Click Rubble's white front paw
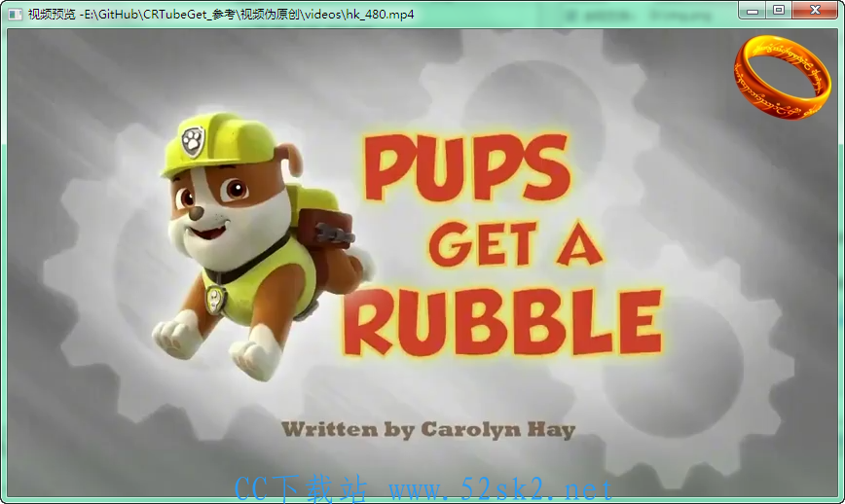This screenshot has width=845, height=504. pos(174,336)
